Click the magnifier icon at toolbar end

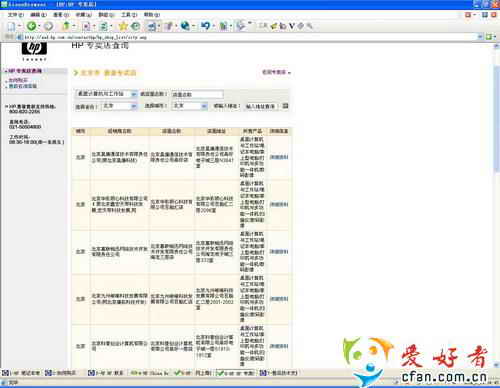coord(310,26)
